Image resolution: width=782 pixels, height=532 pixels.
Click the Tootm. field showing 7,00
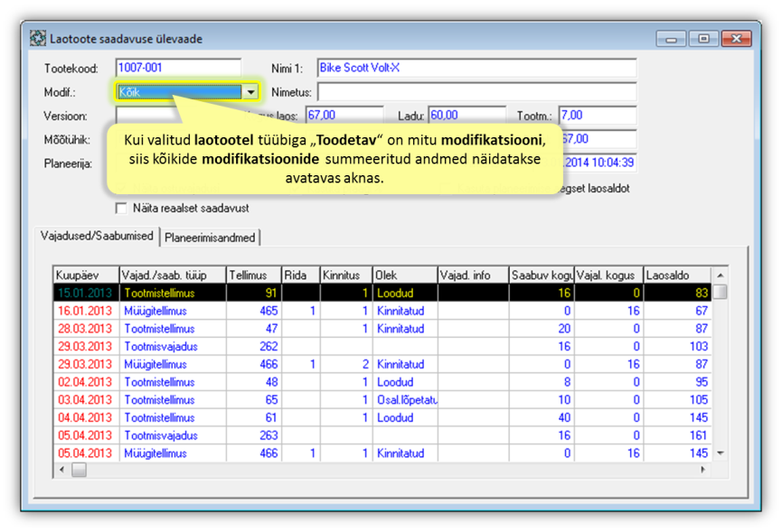click(x=598, y=115)
